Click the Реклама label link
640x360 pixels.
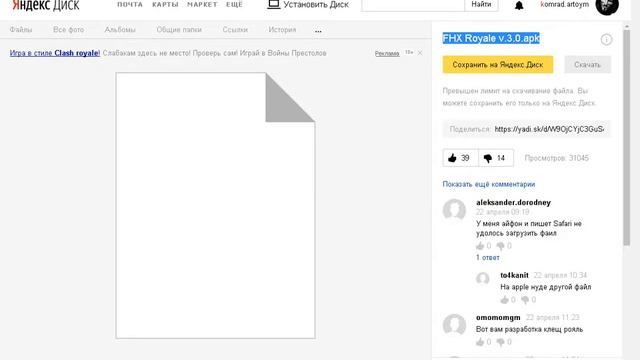(387, 53)
